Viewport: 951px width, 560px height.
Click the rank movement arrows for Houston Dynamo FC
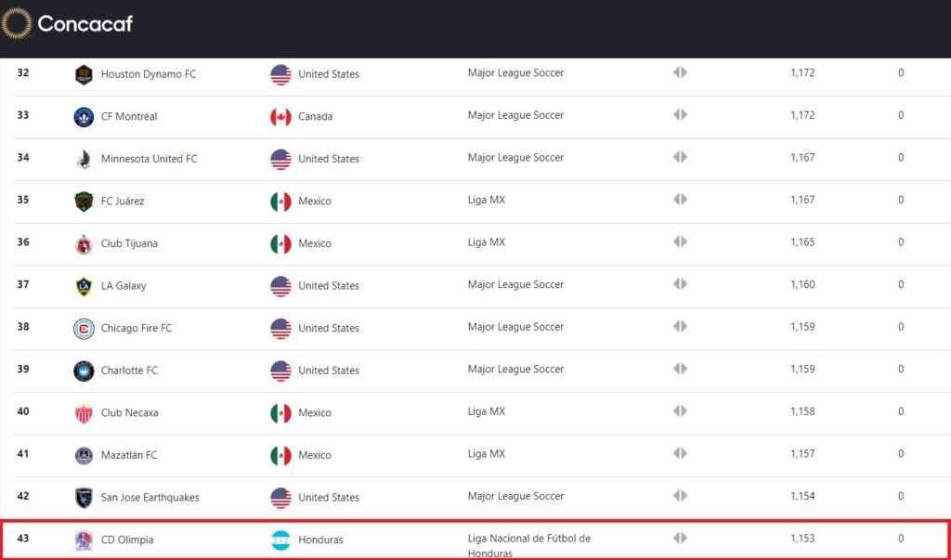pos(680,72)
